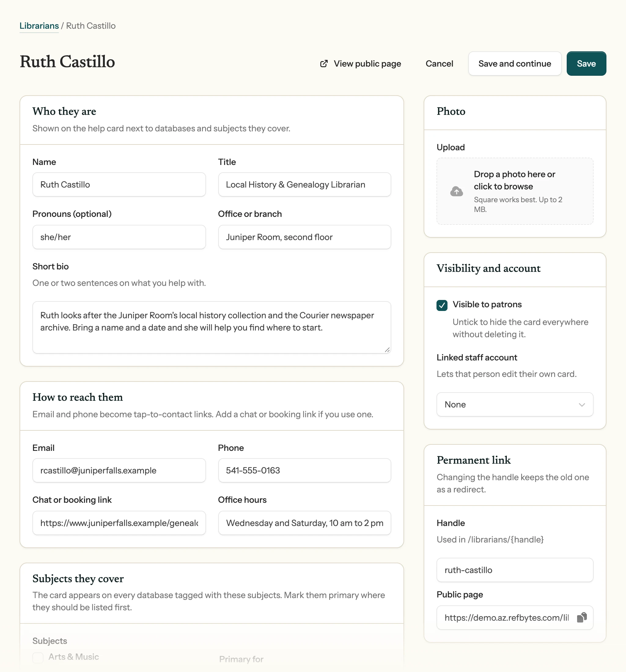Click the Short bio textarea resize handle
Image resolution: width=626 pixels, height=672 pixels.
click(x=387, y=349)
